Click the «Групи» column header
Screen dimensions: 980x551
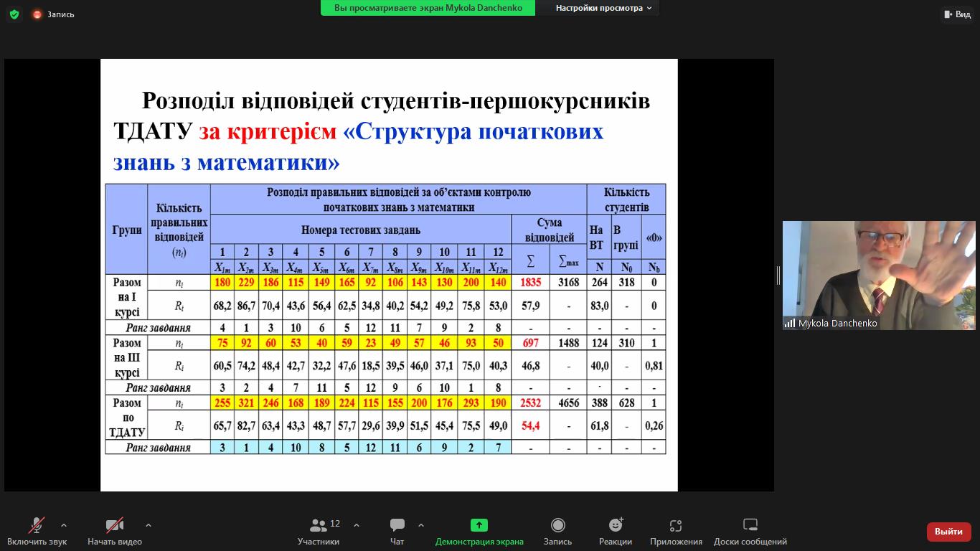pyautogui.click(x=127, y=230)
